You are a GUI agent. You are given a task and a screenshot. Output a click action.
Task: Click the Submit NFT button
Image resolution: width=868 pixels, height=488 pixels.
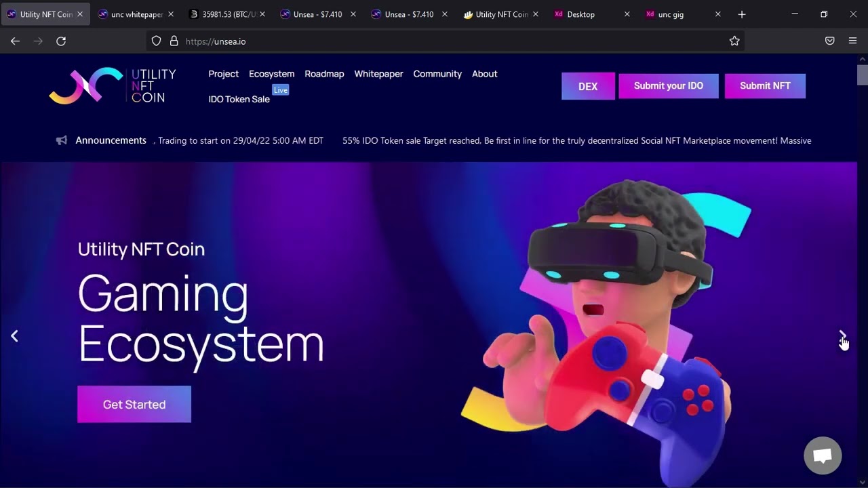coord(765,86)
